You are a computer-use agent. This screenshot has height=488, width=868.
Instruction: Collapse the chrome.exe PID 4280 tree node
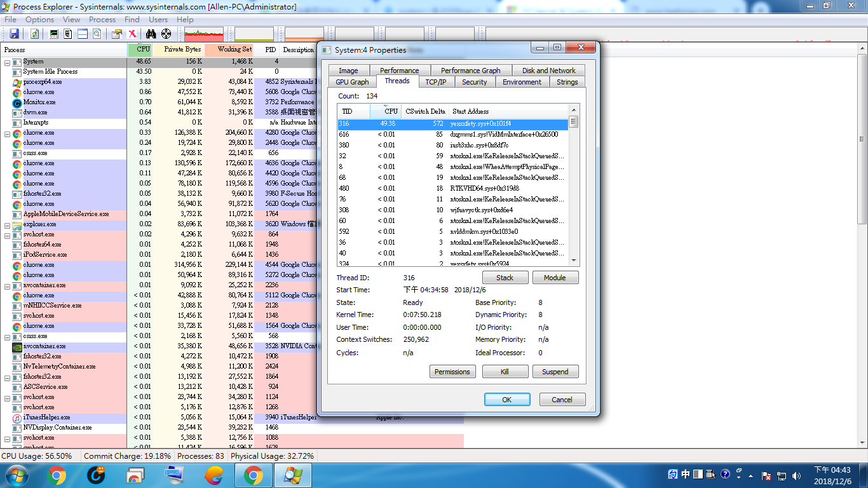point(7,133)
